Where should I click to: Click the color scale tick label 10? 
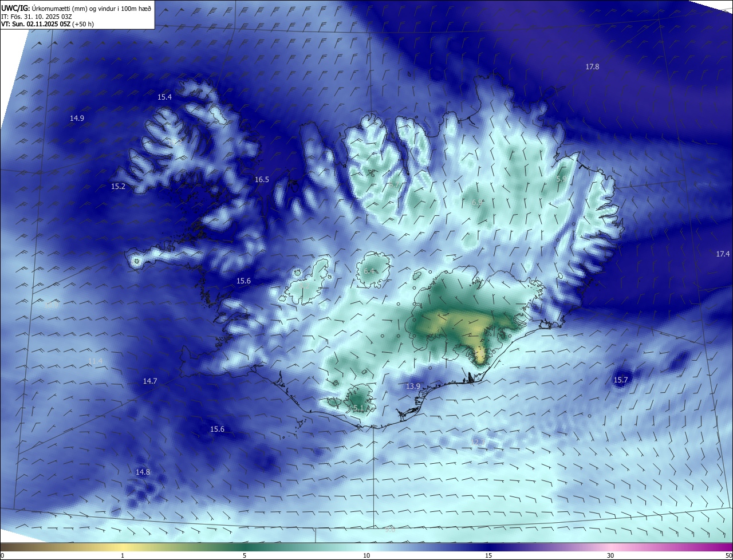pos(366,556)
